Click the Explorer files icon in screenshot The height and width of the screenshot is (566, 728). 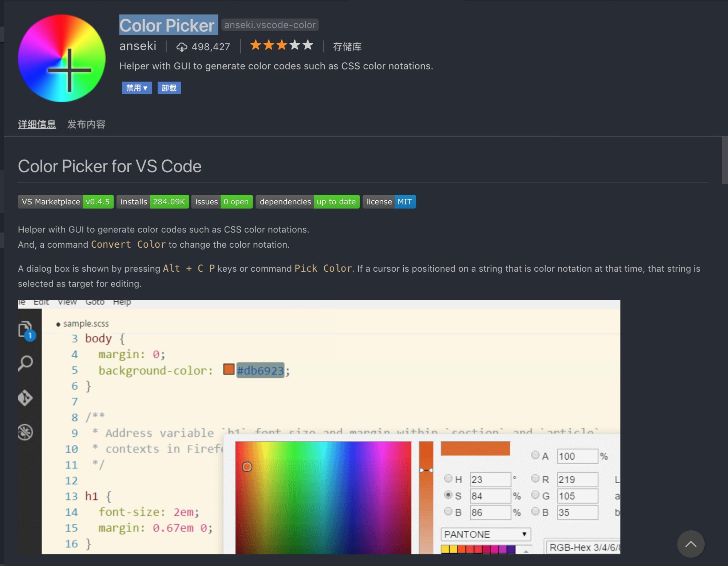click(26, 330)
